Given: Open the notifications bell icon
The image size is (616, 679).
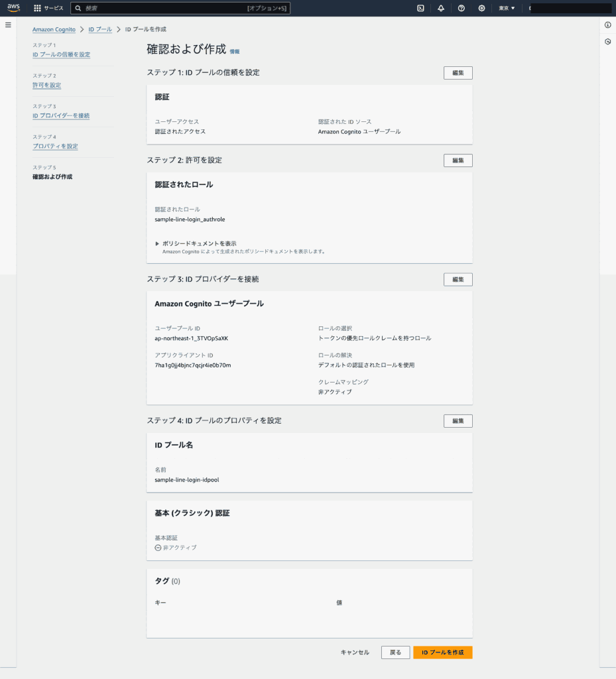Looking at the screenshot, I should point(441,8).
